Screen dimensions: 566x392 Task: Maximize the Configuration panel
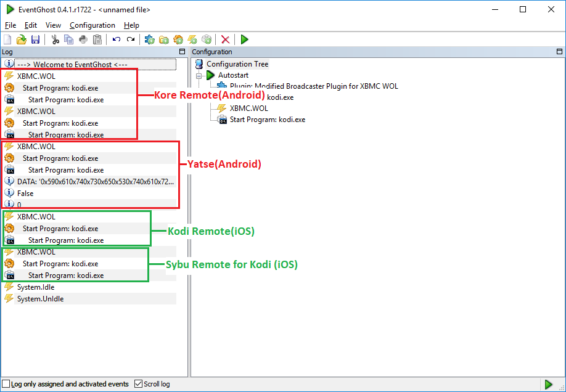[559, 52]
